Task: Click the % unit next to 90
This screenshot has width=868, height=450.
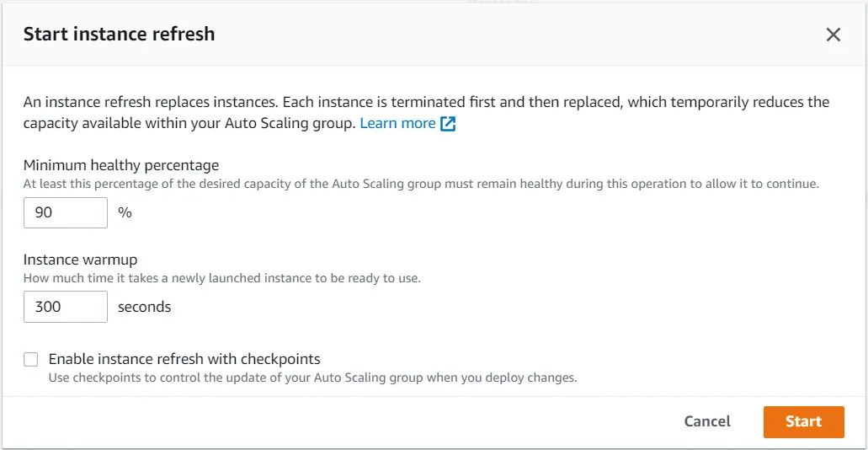Action: click(x=125, y=213)
